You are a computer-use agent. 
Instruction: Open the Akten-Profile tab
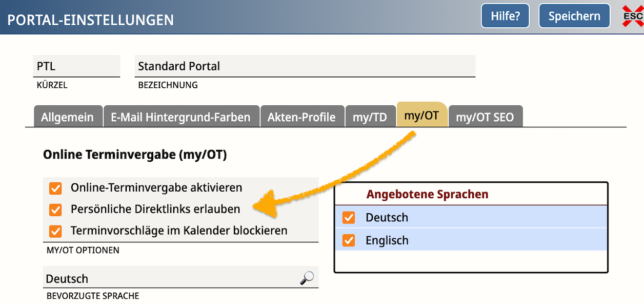coord(301,117)
